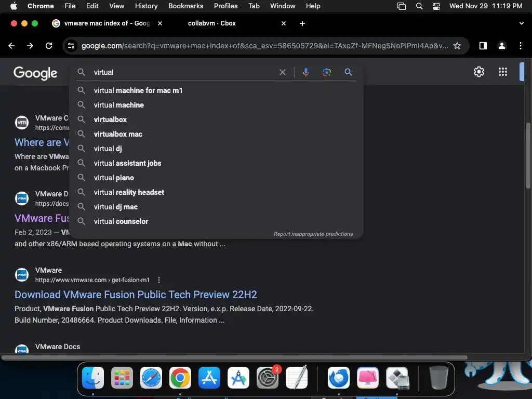
Task: Click Report inappropriate predictions
Action: (x=313, y=234)
